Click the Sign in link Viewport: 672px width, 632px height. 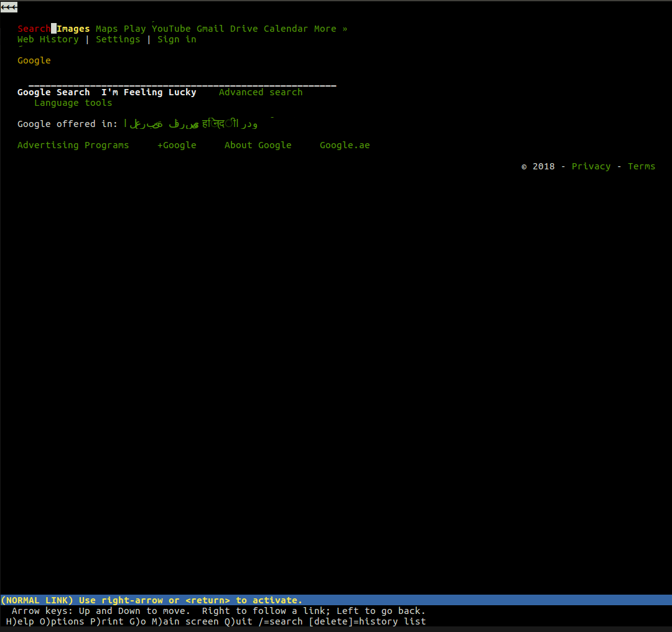[177, 39]
